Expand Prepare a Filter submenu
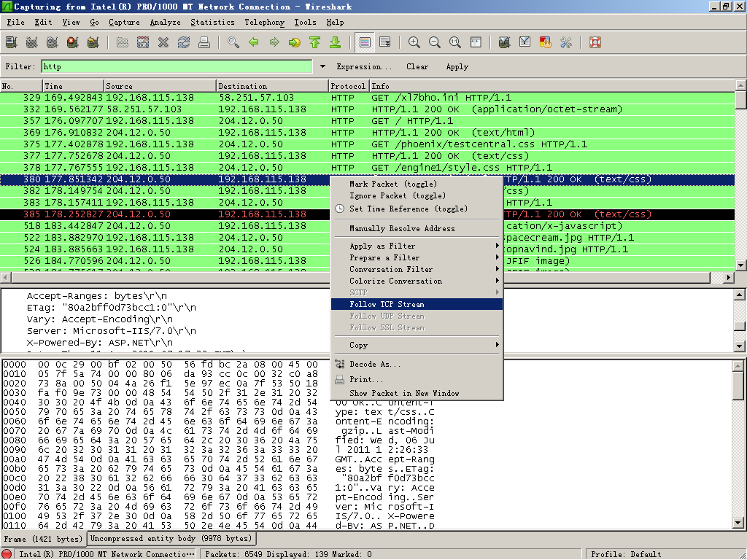Viewport: 747px width, 560px height. pyautogui.click(x=417, y=257)
